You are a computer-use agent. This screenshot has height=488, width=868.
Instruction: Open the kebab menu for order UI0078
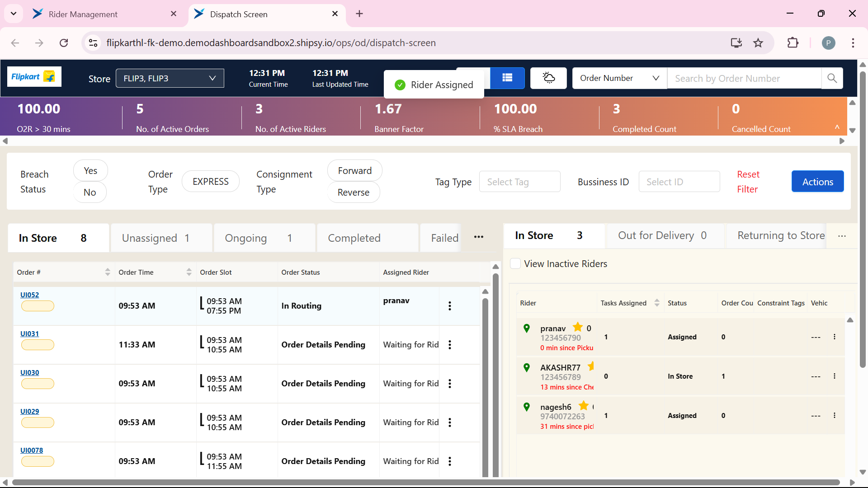(450, 461)
